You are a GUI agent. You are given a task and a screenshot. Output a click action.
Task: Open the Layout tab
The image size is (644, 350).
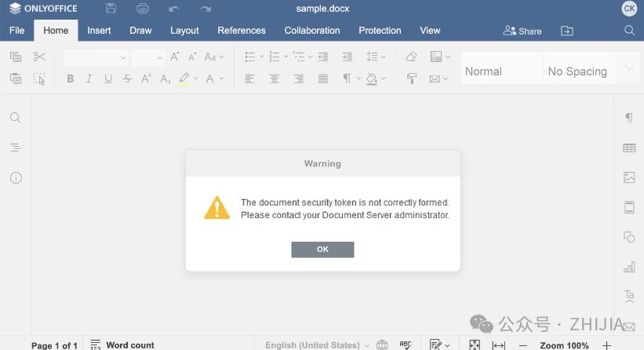click(x=184, y=31)
